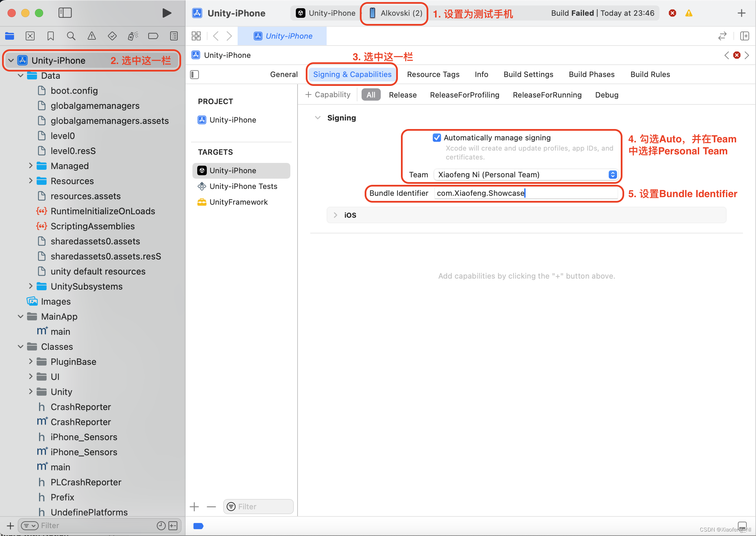The image size is (756, 536).
Task: Select the All configurations filter
Action: (371, 95)
